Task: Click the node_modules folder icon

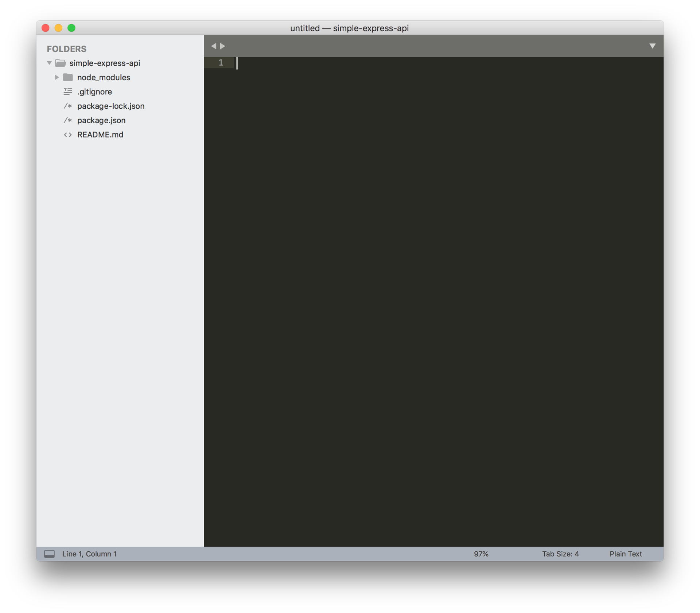Action: pyautogui.click(x=68, y=77)
